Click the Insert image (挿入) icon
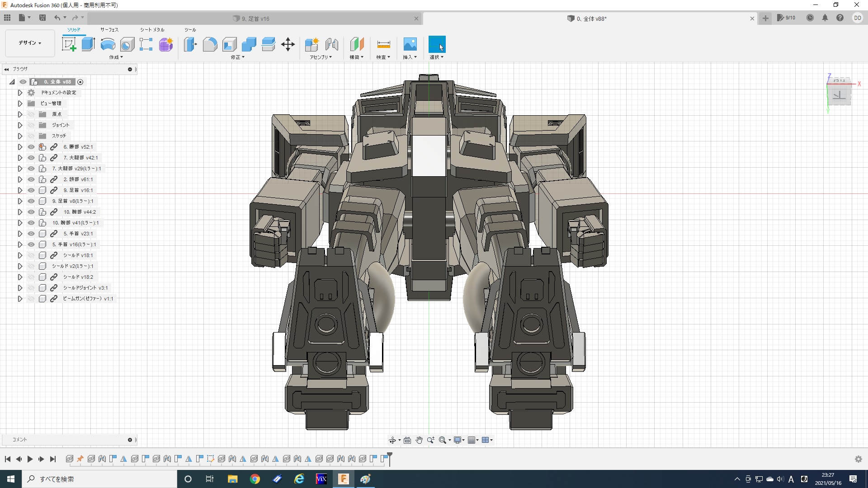 click(x=410, y=44)
